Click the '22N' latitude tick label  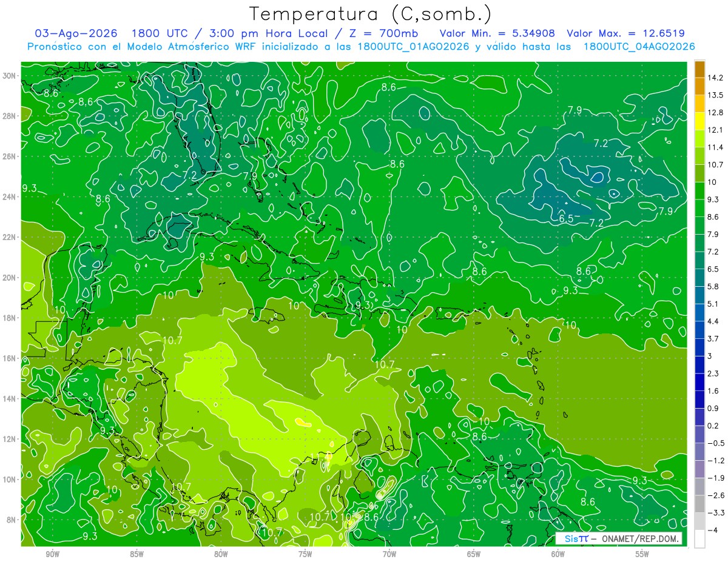point(9,237)
